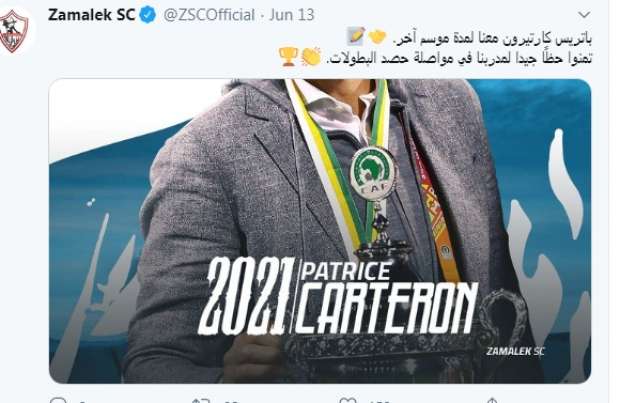Click the handshake emoji in the tweet text
The width and height of the screenshot is (620, 403).
pos(377,36)
